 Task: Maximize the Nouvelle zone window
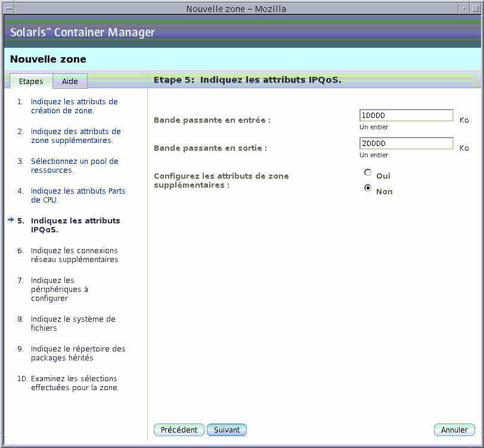click(x=476, y=9)
